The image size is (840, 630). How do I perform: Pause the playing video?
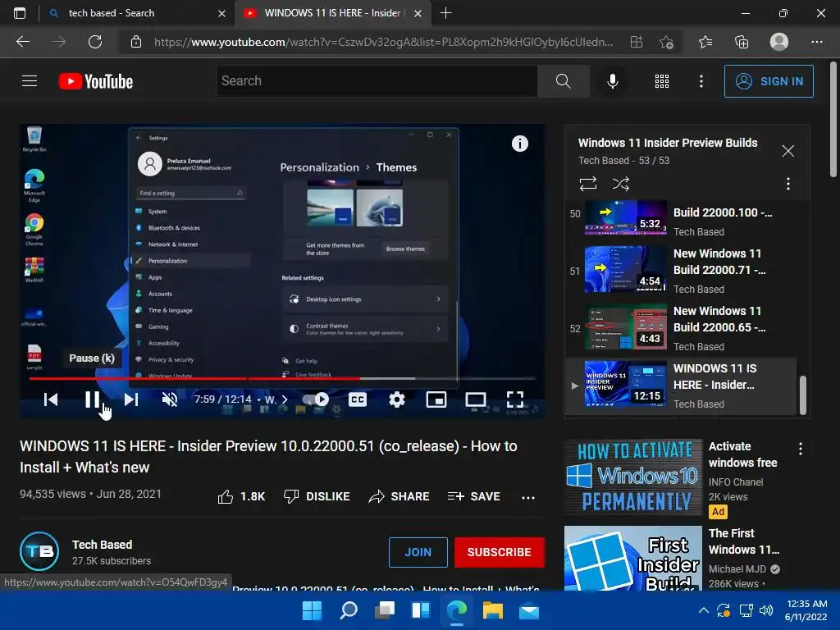[92, 399]
